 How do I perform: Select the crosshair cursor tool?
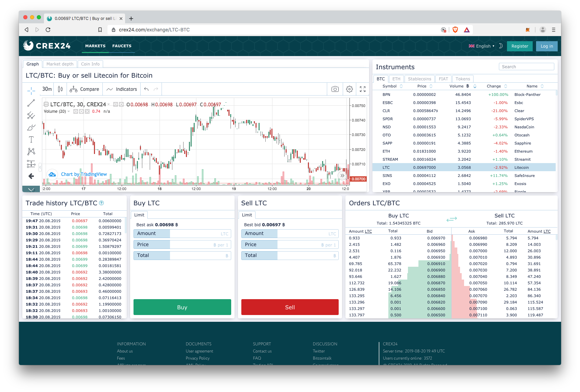(31, 90)
